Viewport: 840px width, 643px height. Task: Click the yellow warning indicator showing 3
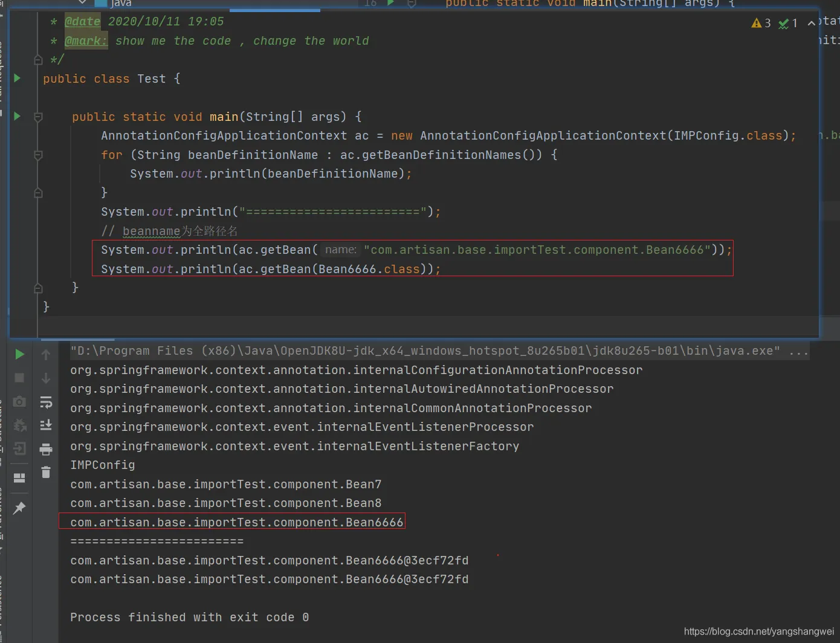761,23
